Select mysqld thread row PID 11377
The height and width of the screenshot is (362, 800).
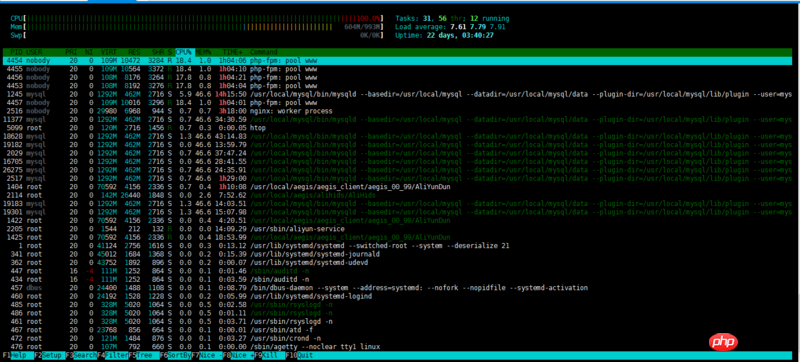tap(398, 119)
